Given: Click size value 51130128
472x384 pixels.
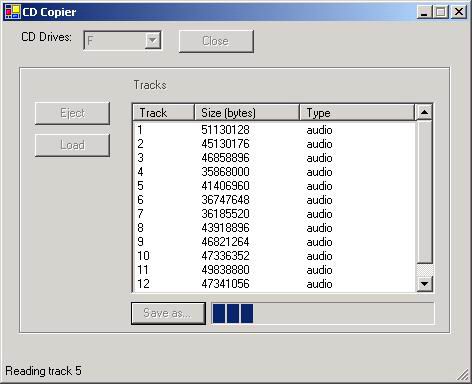Looking at the screenshot, I should coord(225,130).
